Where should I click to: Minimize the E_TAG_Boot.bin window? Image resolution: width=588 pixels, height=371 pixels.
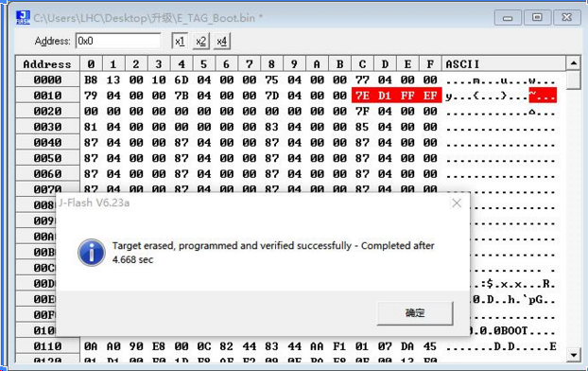(x=508, y=18)
